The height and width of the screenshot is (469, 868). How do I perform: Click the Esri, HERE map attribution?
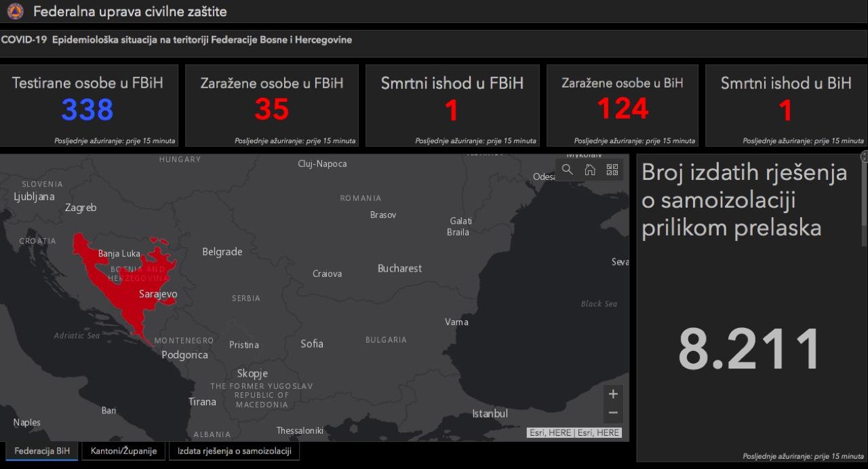574,433
